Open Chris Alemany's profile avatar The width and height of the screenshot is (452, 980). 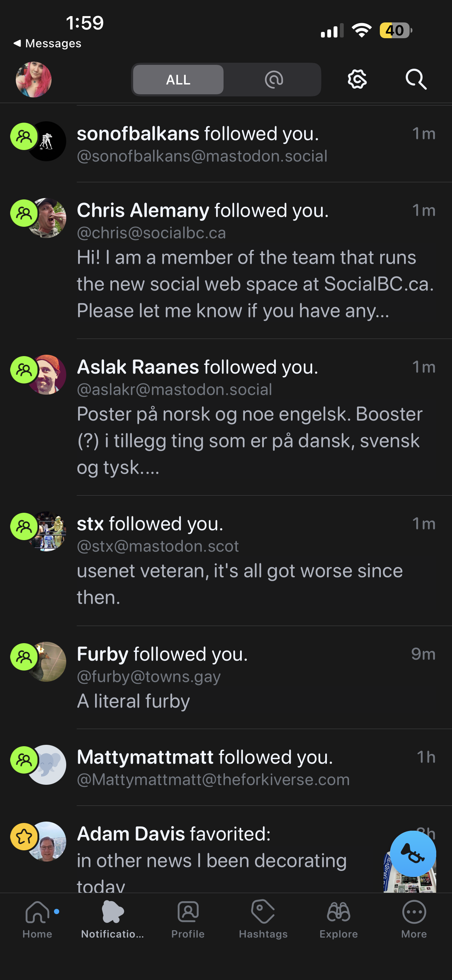click(x=47, y=218)
